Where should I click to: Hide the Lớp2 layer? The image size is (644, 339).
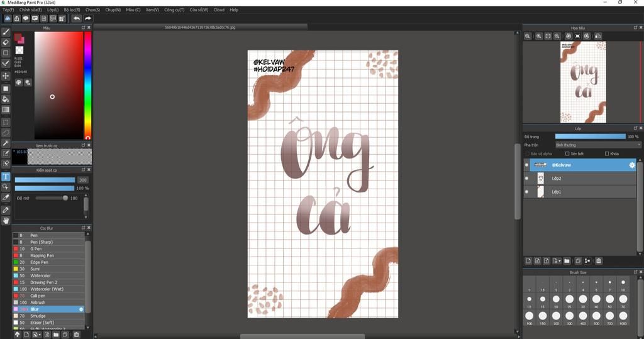pos(527,179)
